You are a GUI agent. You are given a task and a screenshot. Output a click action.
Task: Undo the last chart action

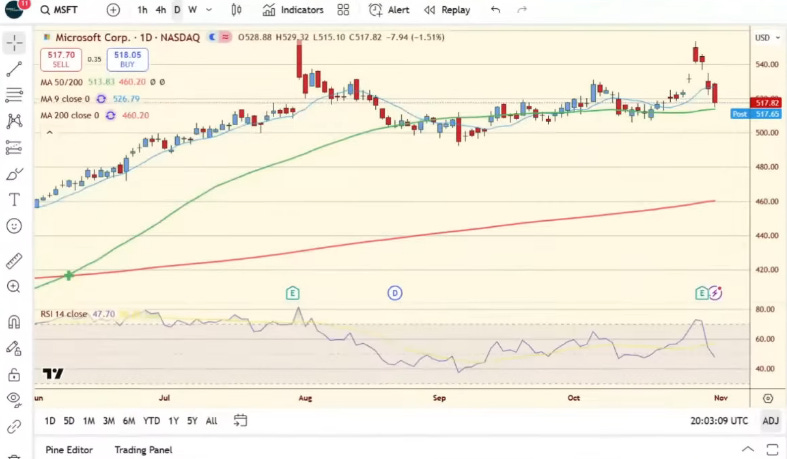(x=495, y=10)
